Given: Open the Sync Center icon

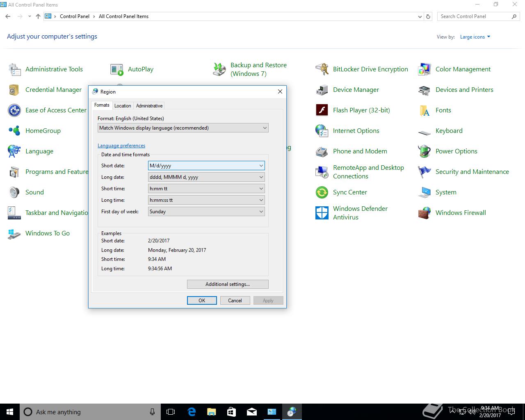Looking at the screenshot, I should pyautogui.click(x=322, y=192).
